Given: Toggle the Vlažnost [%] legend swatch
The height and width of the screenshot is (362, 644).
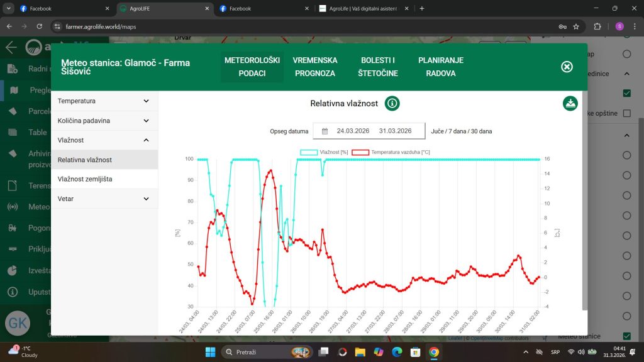Looking at the screenshot, I should click(x=309, y=152).
